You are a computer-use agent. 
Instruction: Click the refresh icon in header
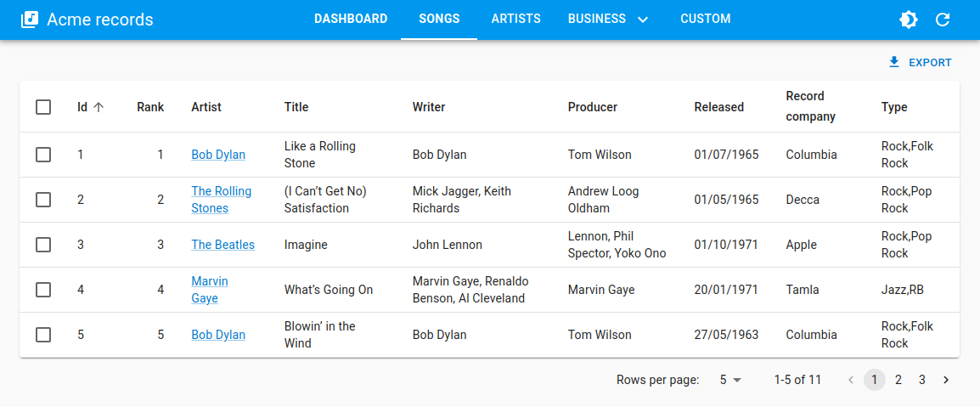click(943, 20)
